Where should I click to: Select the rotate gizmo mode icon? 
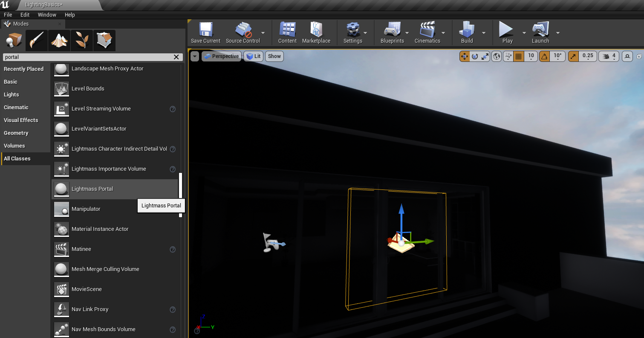[x=475, y=56]
